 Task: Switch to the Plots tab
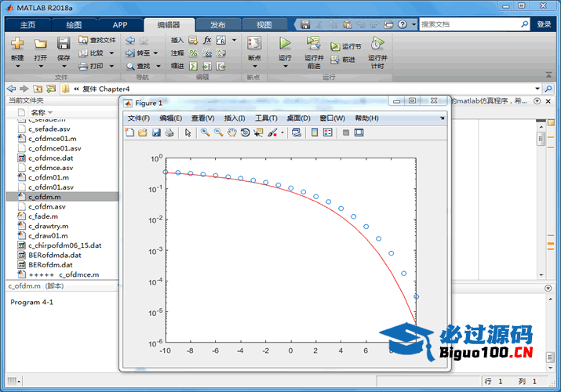[74, 25]
